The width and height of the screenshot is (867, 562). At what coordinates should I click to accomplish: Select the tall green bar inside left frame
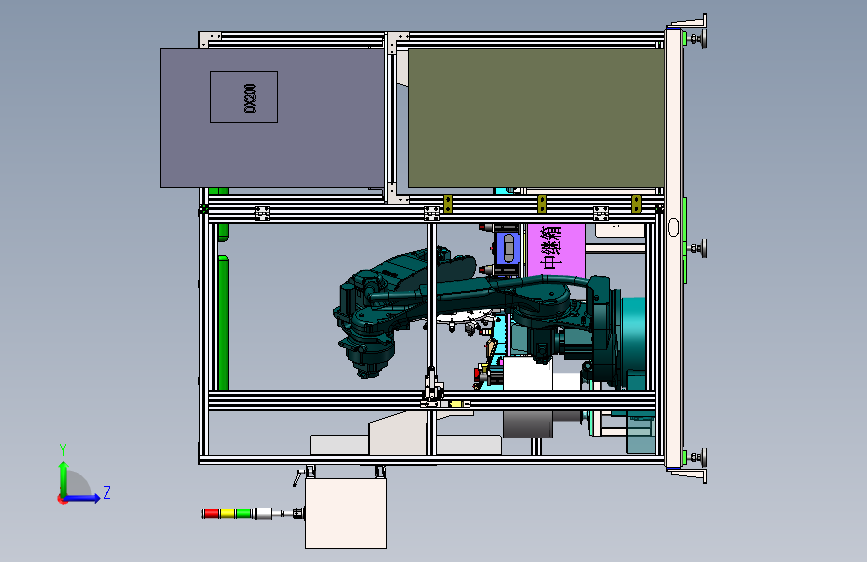(223, 323)
